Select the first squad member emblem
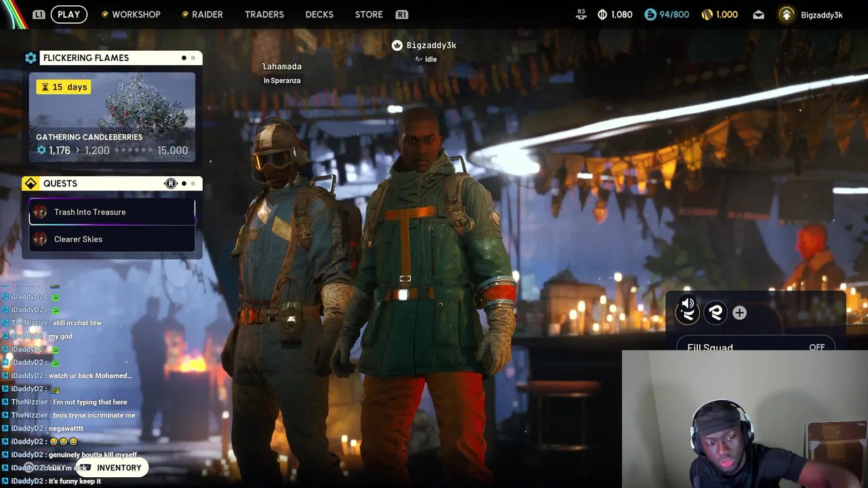Image resolution: width=868 pixels, height=488 pixels. [x=688, y=312]
